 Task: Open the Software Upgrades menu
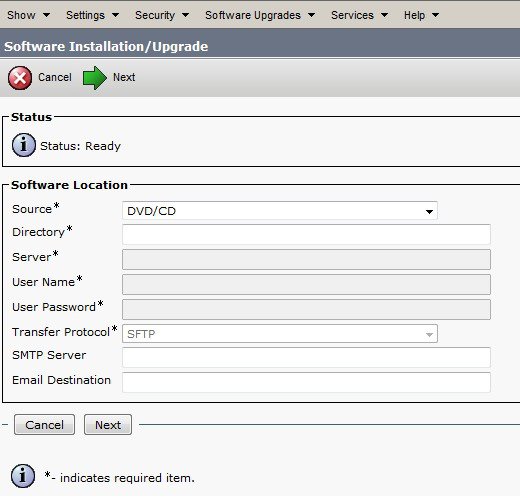(x=260, y=15)
